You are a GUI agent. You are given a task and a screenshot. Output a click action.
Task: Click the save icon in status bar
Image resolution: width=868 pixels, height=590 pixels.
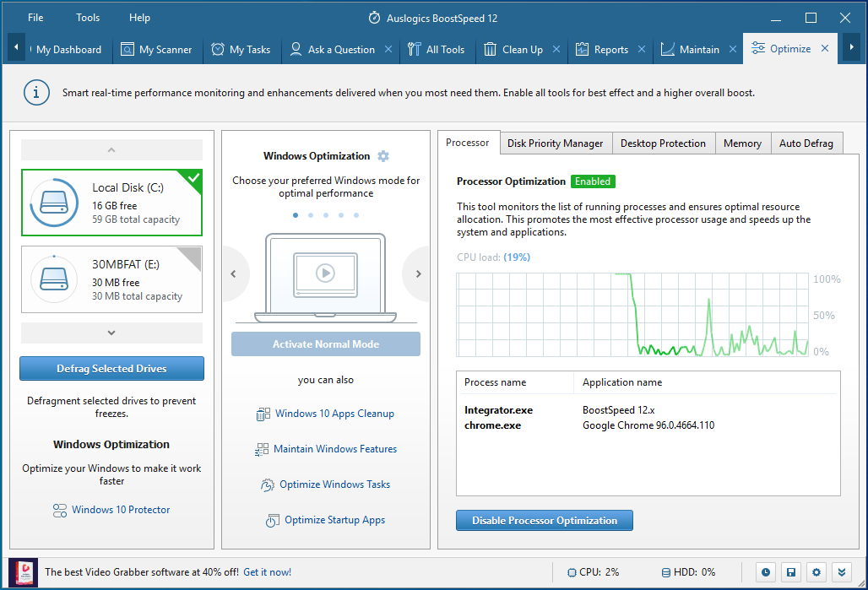tap(791, 572)
